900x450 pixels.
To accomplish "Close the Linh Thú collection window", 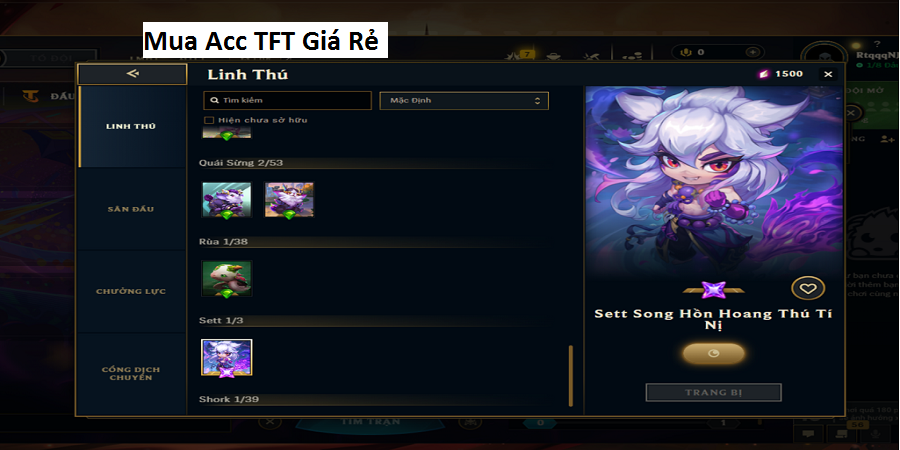I will pyautogui.click(x=828, y=74).
